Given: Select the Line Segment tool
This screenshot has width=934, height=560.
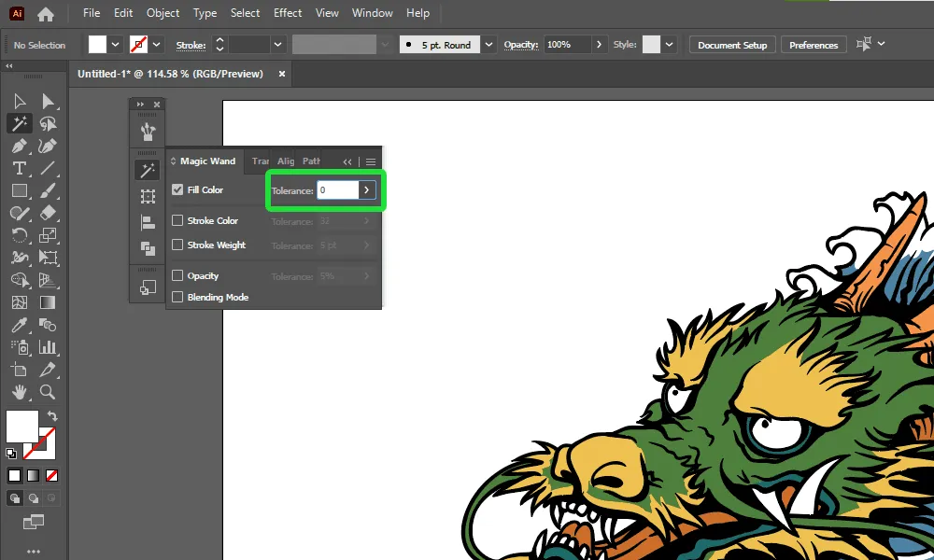Looking at the screenshot, I should point(48,168).
